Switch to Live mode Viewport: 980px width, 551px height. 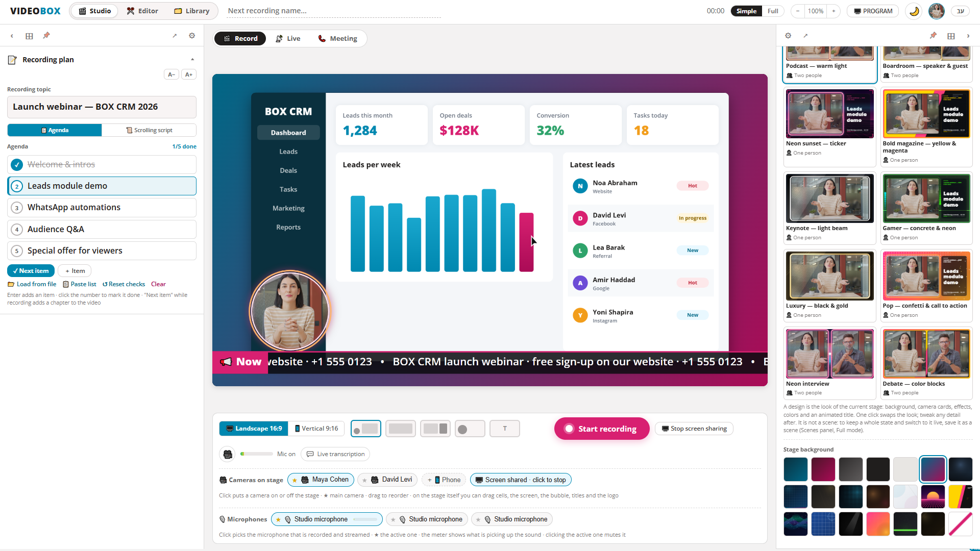click(288, 38)
